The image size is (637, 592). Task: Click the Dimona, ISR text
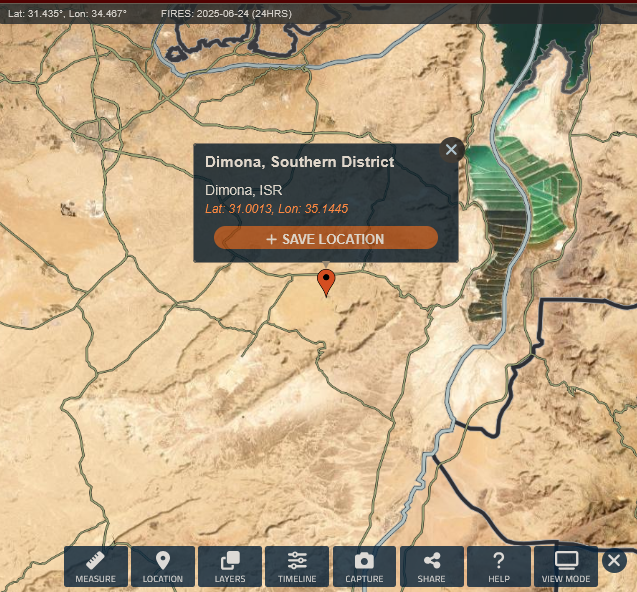[x=243, y=190]
